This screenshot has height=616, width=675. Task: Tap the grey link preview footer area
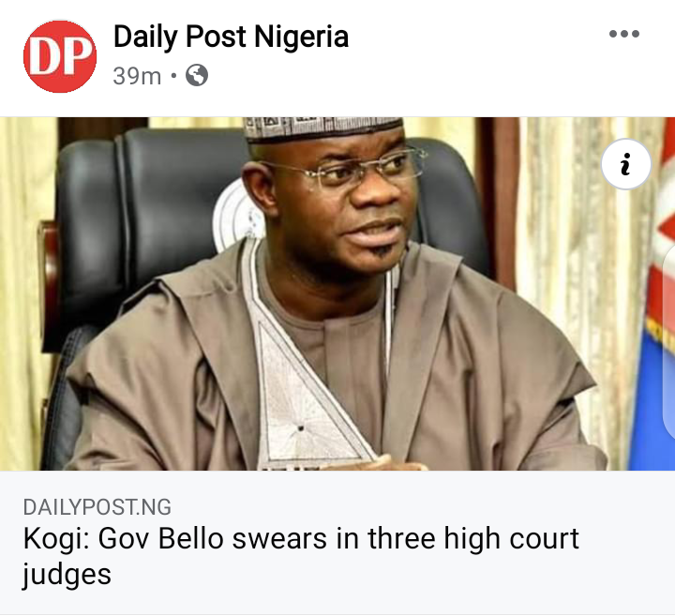[337, 542]
